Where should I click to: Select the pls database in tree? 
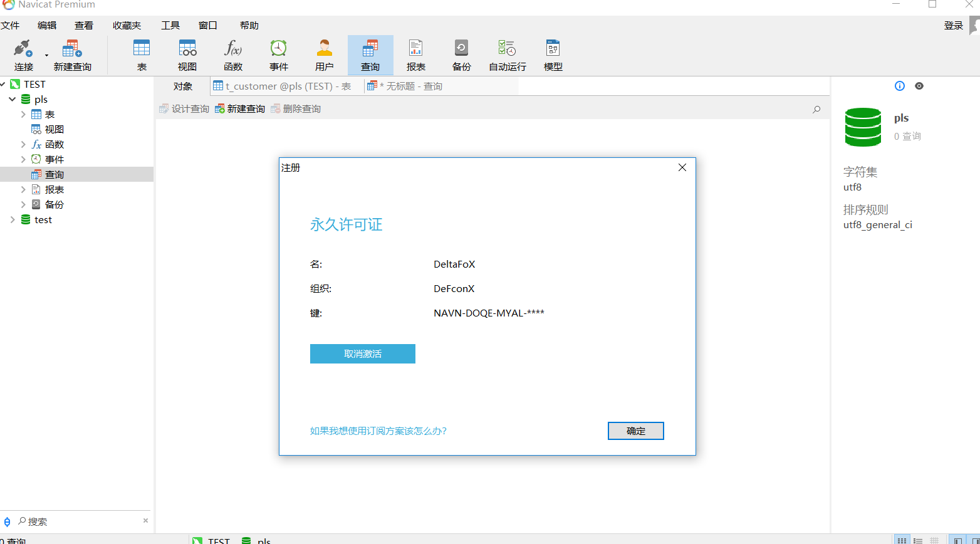(41, 99)
